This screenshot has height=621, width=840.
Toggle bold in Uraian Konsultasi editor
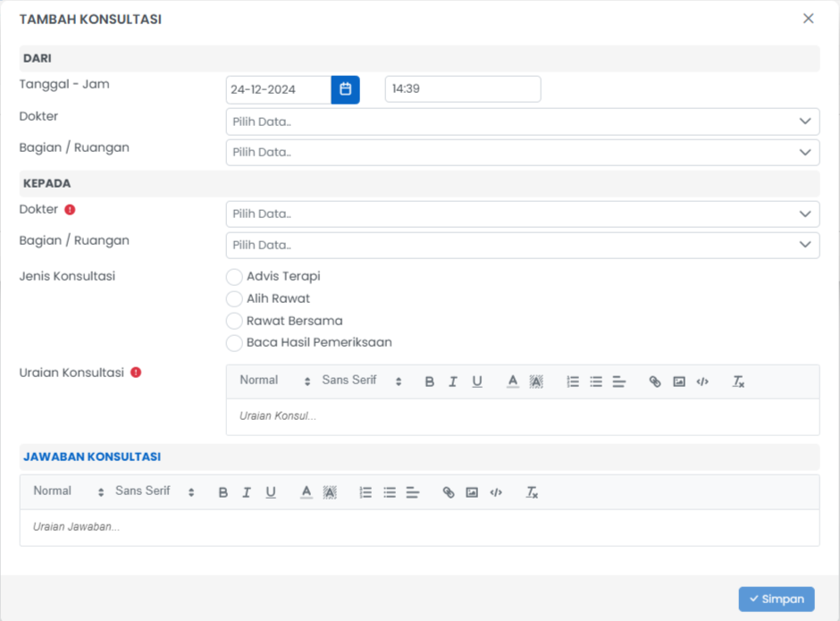pos(429,382)
